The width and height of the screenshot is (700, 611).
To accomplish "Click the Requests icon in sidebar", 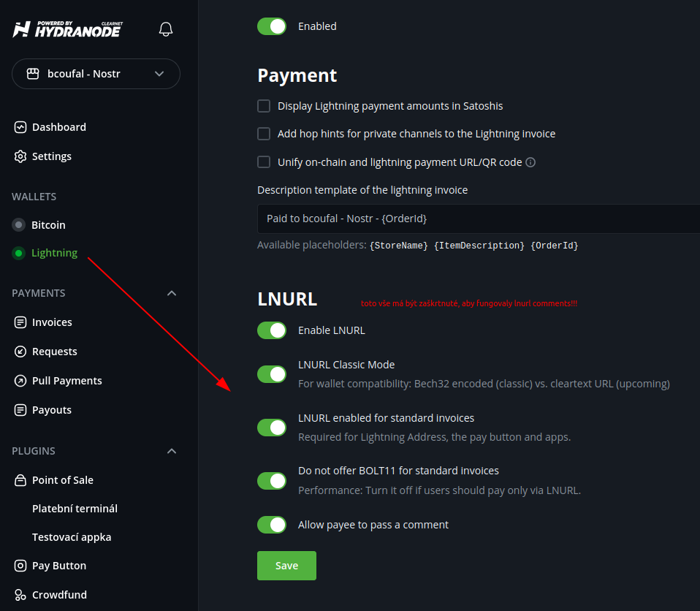I will (20, 352).
